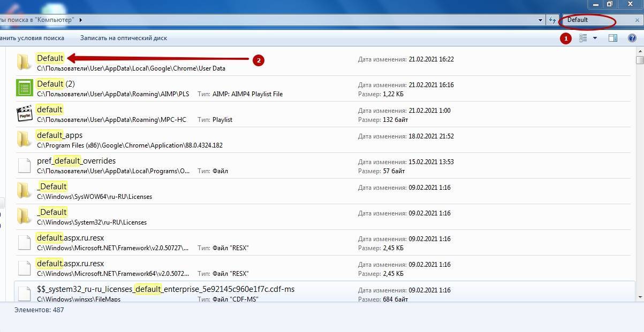The width and height of the screenshot is (644, 332).
Task: Select the _Default folder in SysWOW64
Action: click(52, 187)
